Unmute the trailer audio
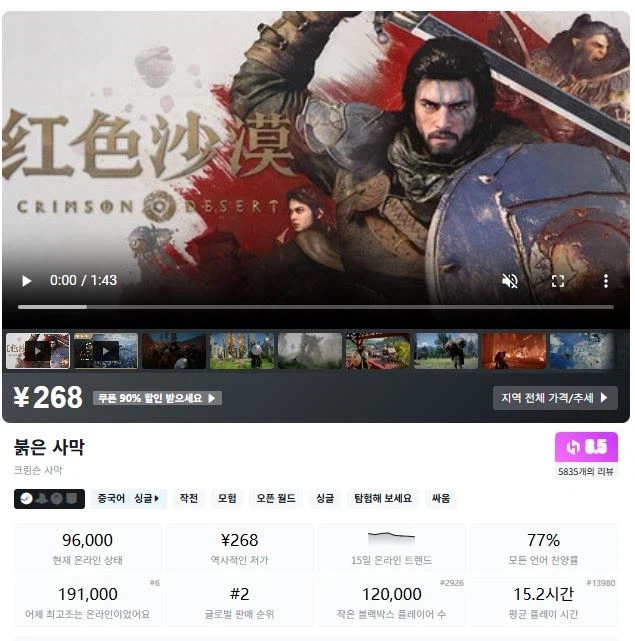This screenshot has width=635, height=641. tap(509, 281)
